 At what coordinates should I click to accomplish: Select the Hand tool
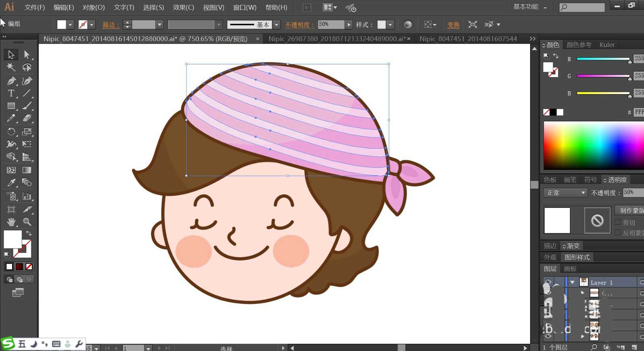11,222
